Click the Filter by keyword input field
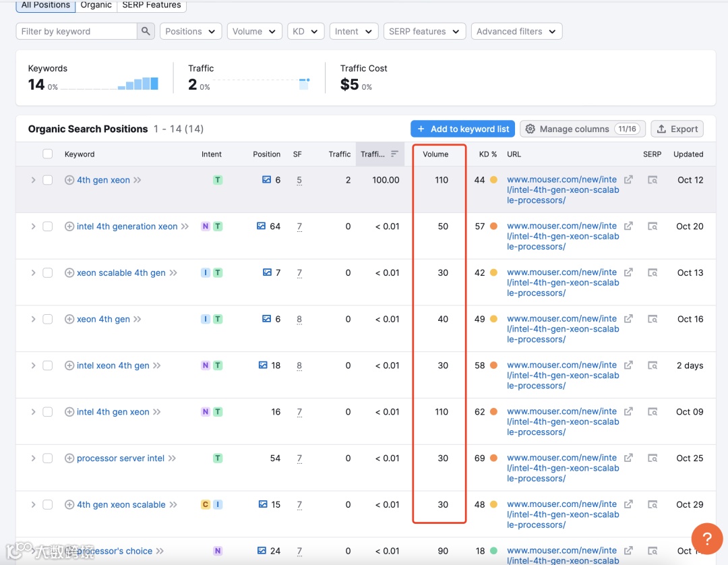The height and width of the screenshot is (565, 728). [77, 31]
